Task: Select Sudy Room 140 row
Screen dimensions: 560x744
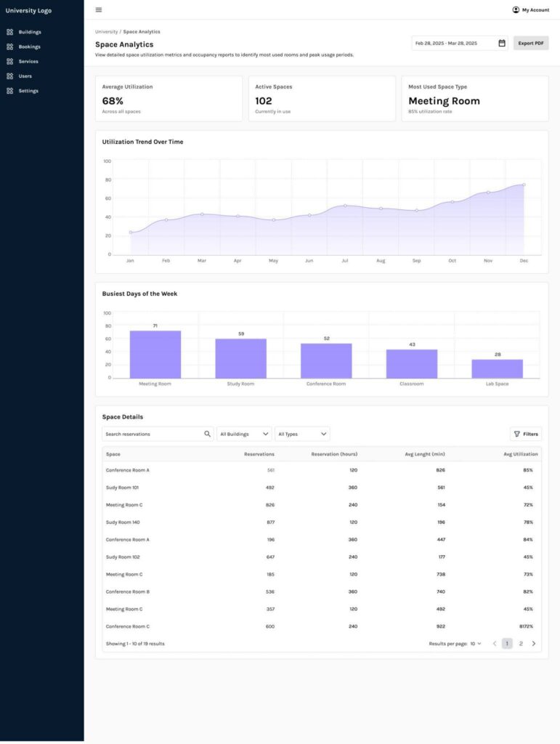Action: coord(322,522)
